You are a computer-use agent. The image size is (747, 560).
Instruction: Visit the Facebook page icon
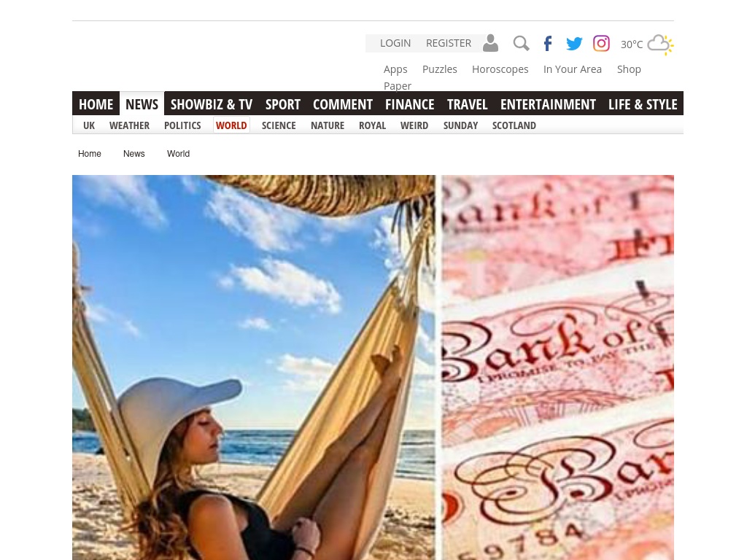pyautogui.click(x=548, y=43)
